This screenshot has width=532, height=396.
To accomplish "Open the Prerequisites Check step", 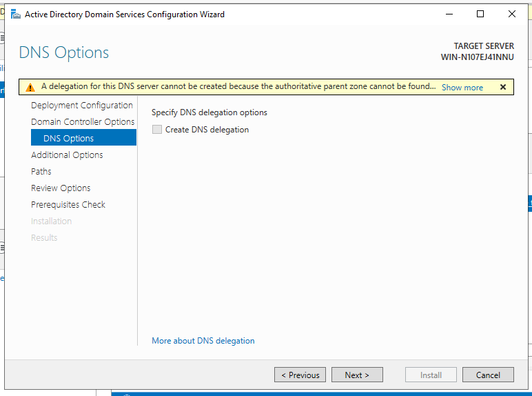I will pos(68,204).
